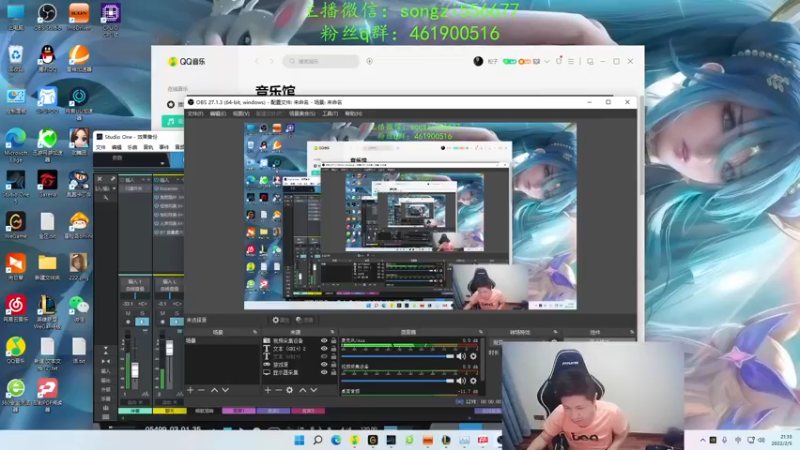
Task: Open OBS 场景集合(S) menu
Action: coord(302,114)
